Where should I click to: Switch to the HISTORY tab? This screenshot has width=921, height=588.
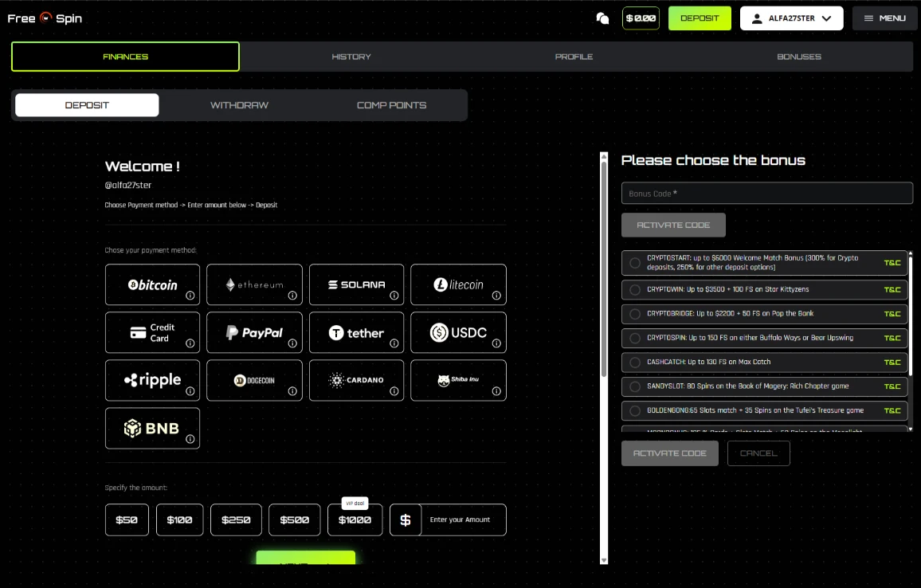(351, 57)
